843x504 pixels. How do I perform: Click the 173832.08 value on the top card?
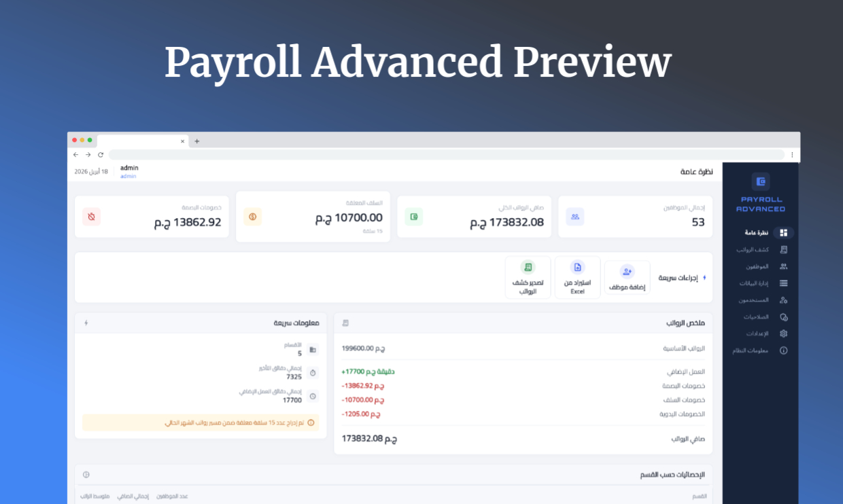pyautogui.click(x=507, y=222)
